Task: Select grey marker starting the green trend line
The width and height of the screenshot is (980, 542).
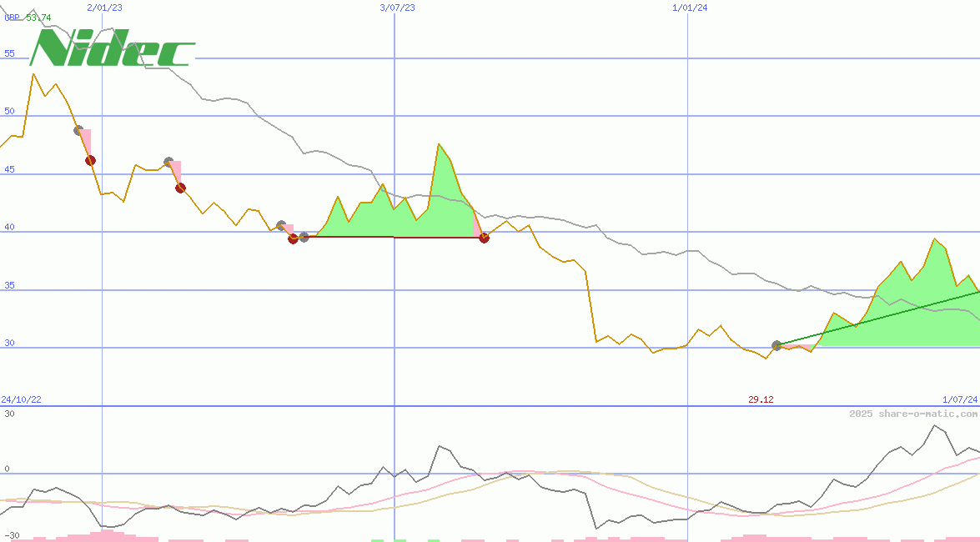Action: pos(776,345)
